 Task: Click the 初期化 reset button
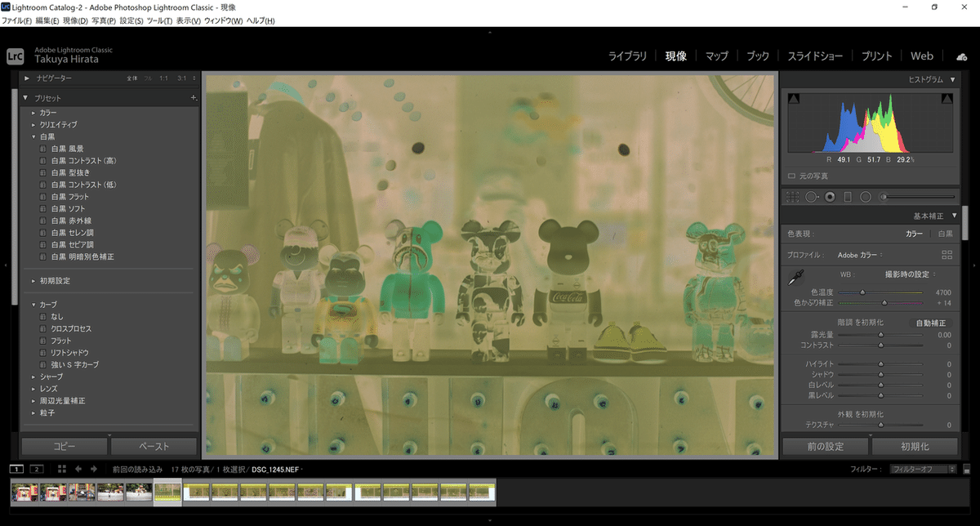[915, 447]
